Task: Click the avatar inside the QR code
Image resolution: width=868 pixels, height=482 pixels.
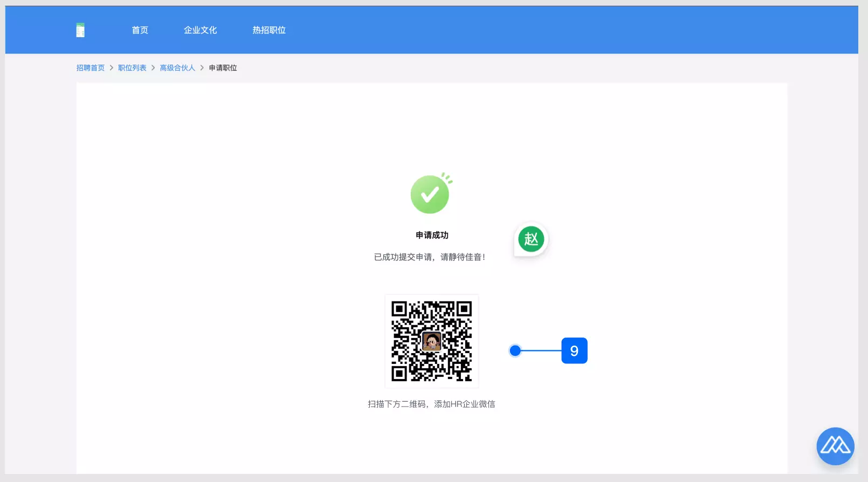Action: click(x=431, y=341)
